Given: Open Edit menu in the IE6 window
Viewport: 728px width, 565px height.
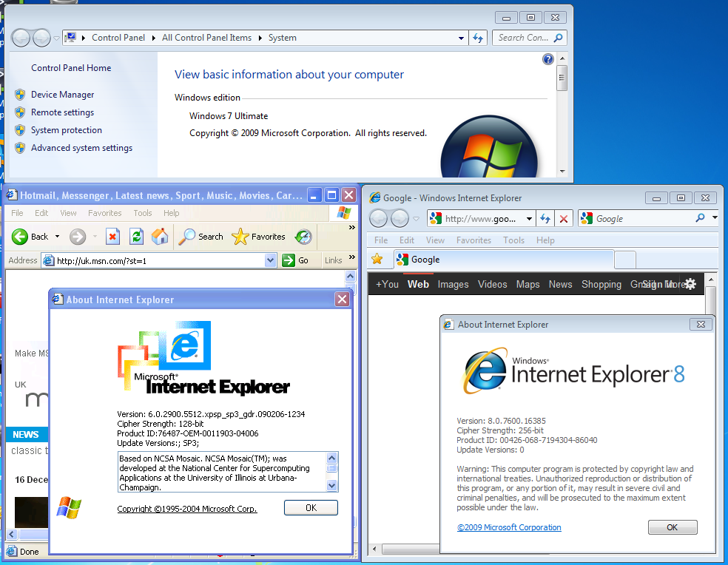Looking at the screenshot, I should click(x=41, y=213).
